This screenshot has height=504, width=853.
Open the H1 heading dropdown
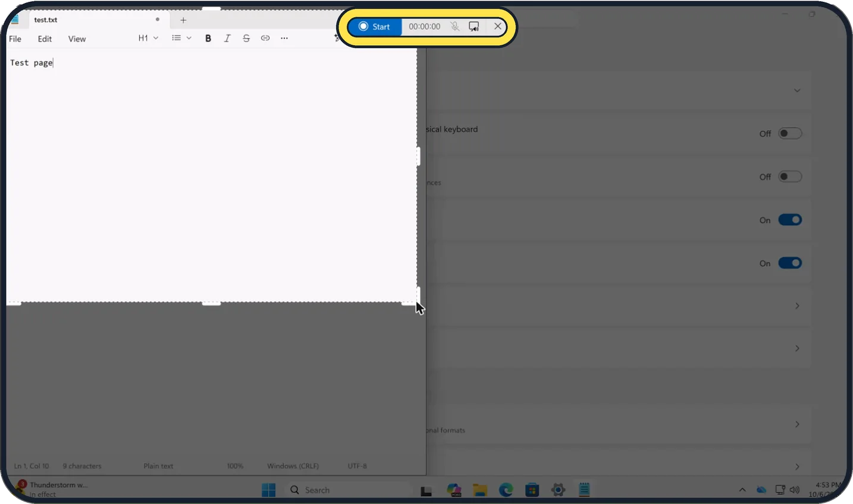point(148,38)
